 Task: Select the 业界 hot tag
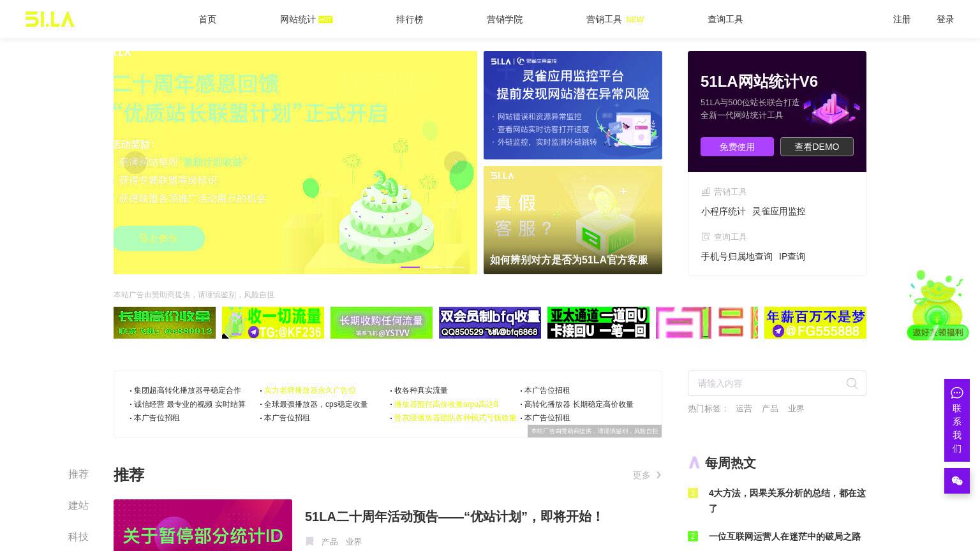(x=796, y=408)
